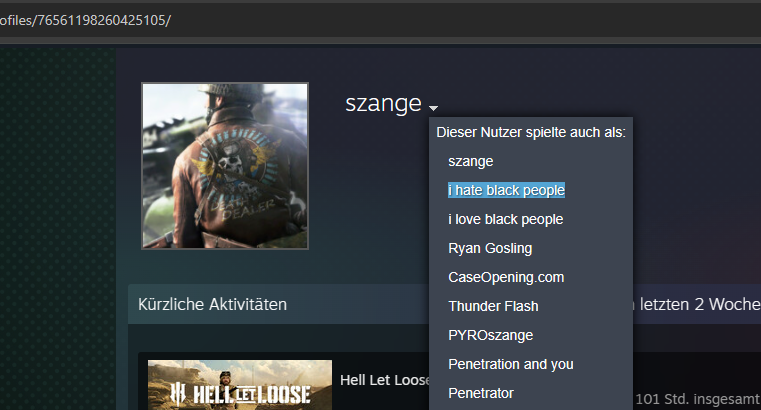Click the Kürzliche Aktivitäten section header
Image resolution: width=761 pixels, height=410 pixels.
[x=212, y=304]
